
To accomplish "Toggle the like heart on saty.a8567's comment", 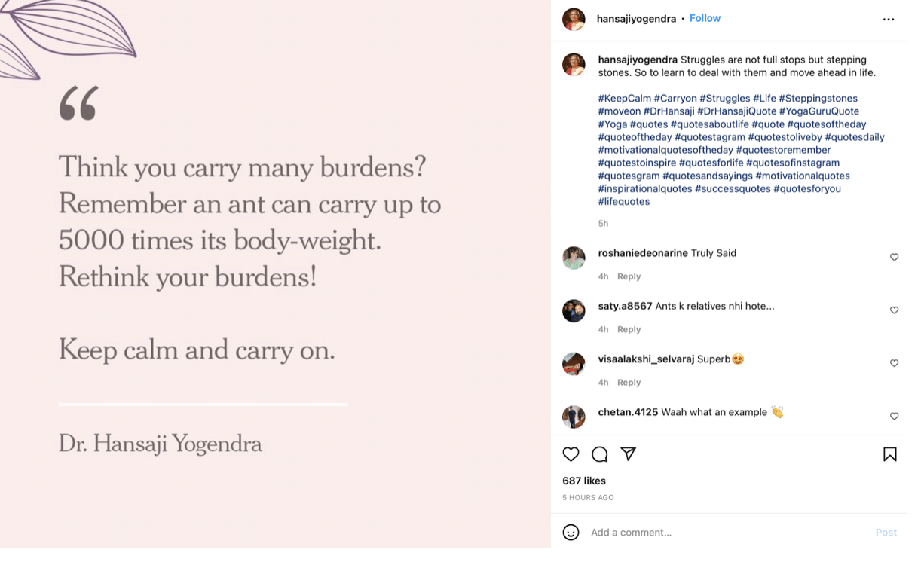I will point(894,310).
